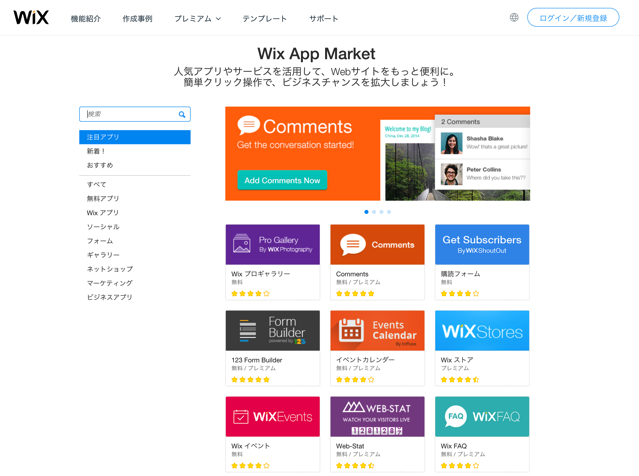Filter by 無料アプリ category
This screenshot has height=476, width=639.
coord(103,198)
